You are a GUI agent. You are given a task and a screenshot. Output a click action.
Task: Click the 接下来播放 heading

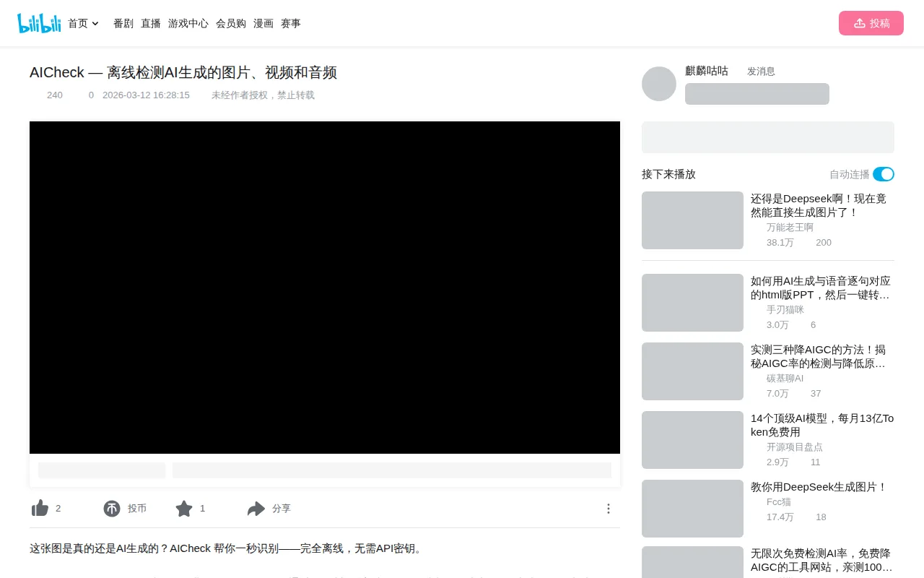pyautogui.click(x=668, y=174)
